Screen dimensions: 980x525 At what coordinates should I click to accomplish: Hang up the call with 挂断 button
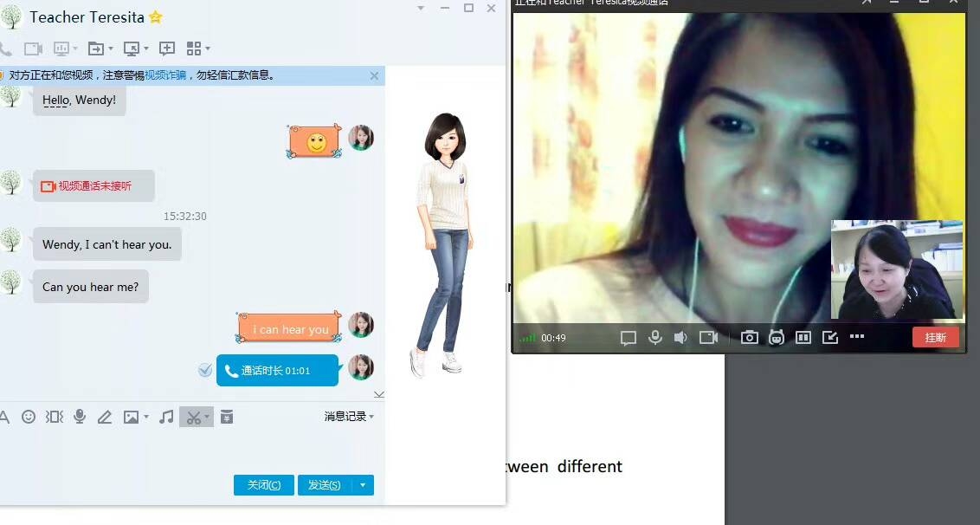[935, 337]
